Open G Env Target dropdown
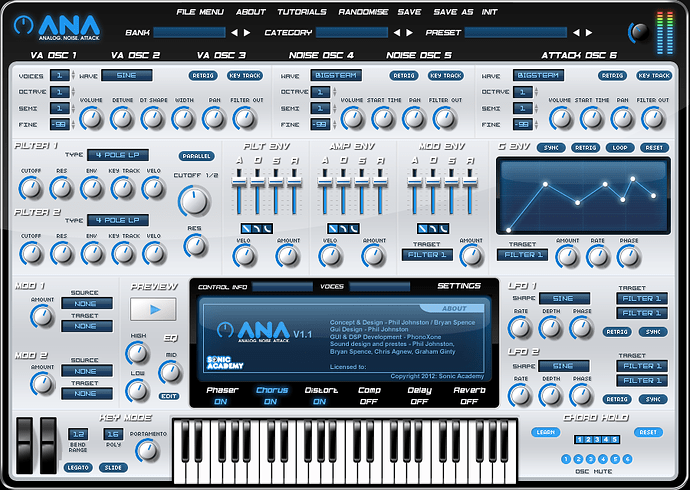Screen dimensions: 690x490 [x=522, y=255]
